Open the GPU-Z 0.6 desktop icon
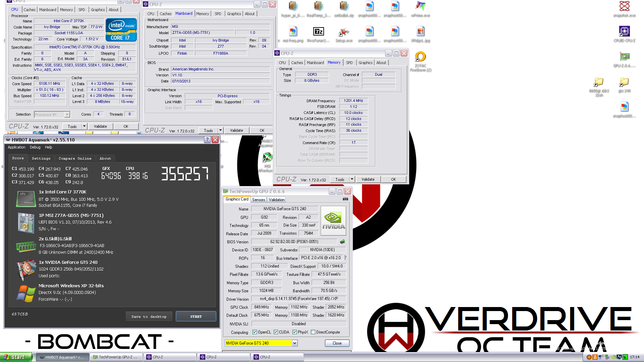Screen dimensions: 644x362 pyautogui.click(x=624, y=60)
